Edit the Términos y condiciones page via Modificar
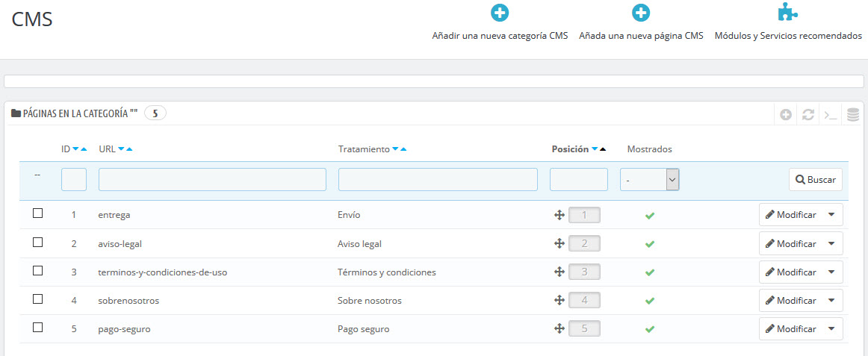Viewport: 868px width, 356px height. tap(790, 272)
